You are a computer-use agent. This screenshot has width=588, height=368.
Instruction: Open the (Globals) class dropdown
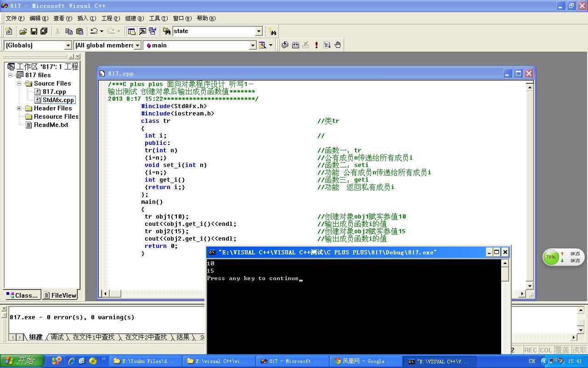[x=68, y=45]
